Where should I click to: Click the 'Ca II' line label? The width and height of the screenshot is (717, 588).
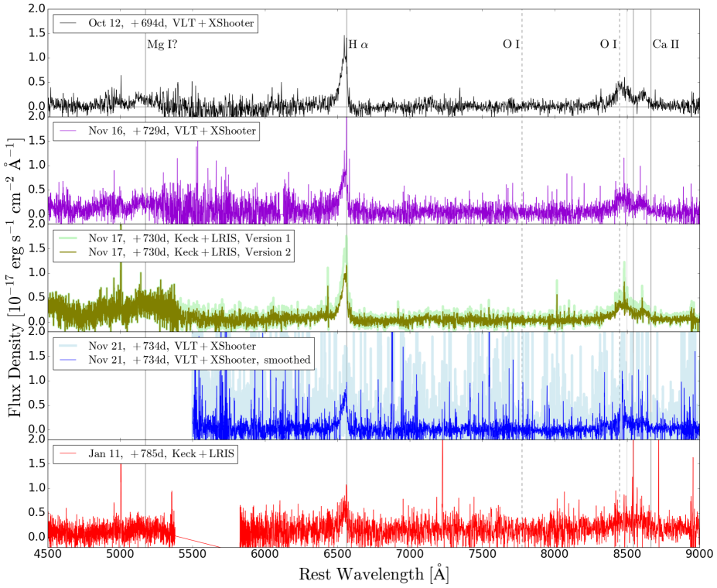pyautogui.click(x=666, y=44)
